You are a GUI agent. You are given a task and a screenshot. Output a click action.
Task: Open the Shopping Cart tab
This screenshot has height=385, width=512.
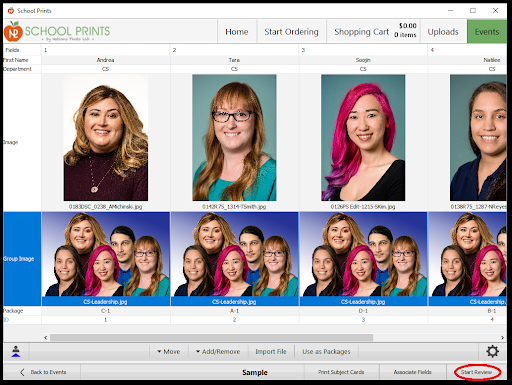(373, 32)
